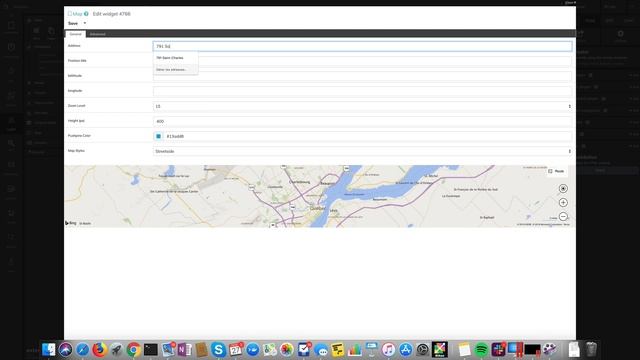This screenshot has width=640, height=360.
Task: Open Launchpad rocket icon in Dock
Action: coord(116,349)
